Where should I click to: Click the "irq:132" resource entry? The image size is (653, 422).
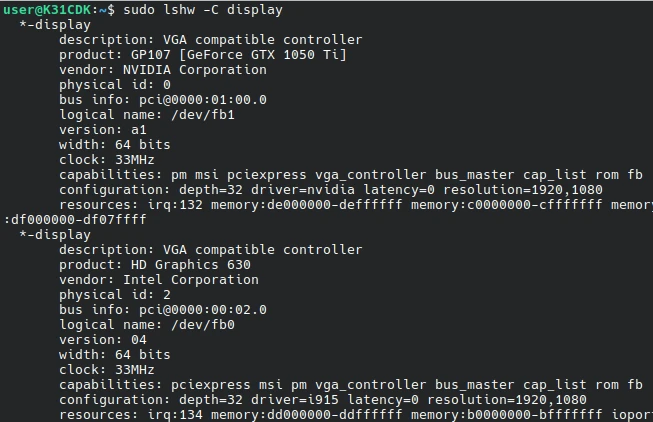(x=174, y=205)
